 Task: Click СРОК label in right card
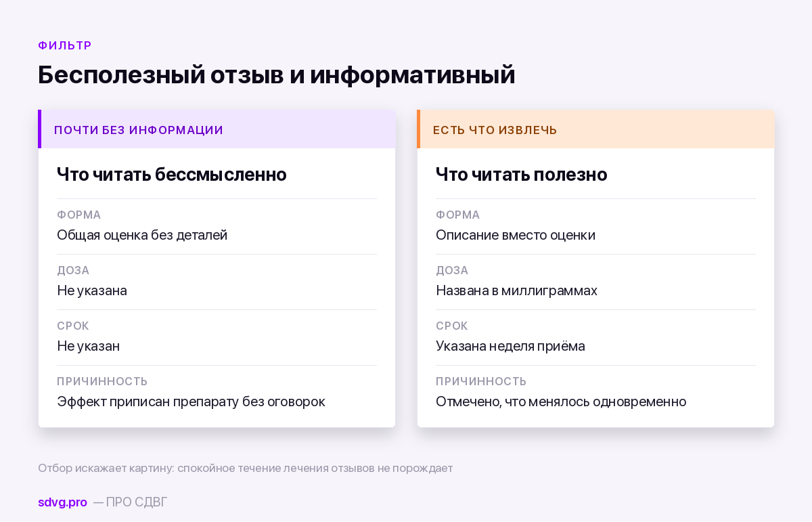452,326
